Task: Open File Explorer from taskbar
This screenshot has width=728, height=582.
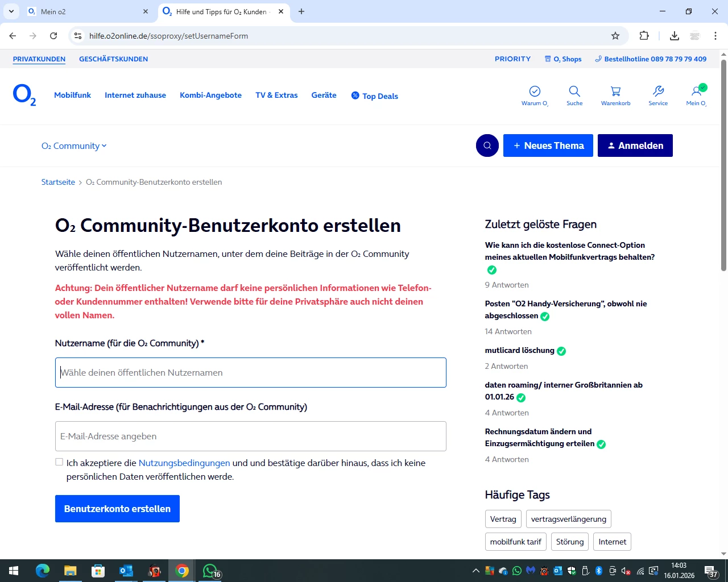Action: pyautogui.click(x=71, y=571)
